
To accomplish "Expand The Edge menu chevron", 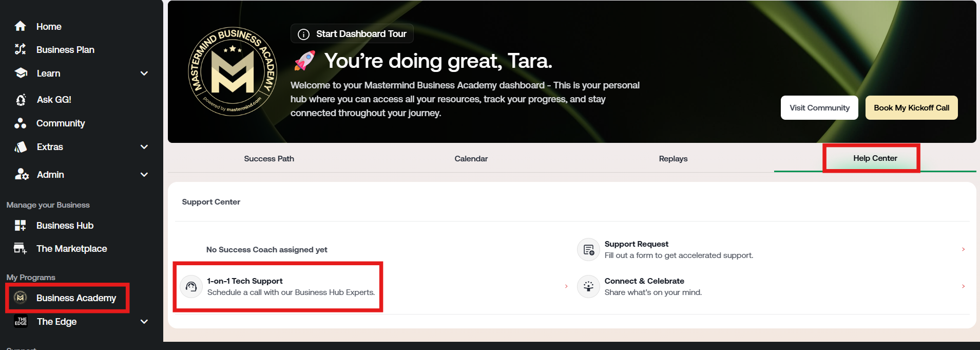I will pyautogui.click(x=144, y=322).
